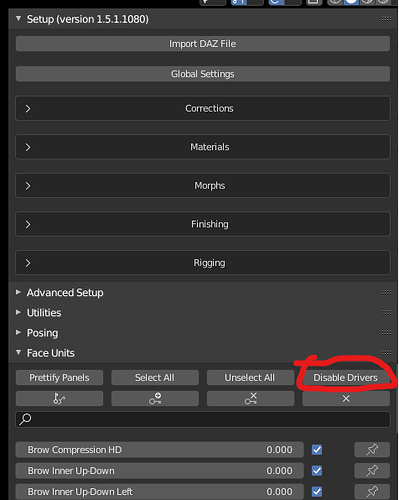Click the magnifier icon in search field
Viewport: 399px width, 500px height.
point(25,419)
